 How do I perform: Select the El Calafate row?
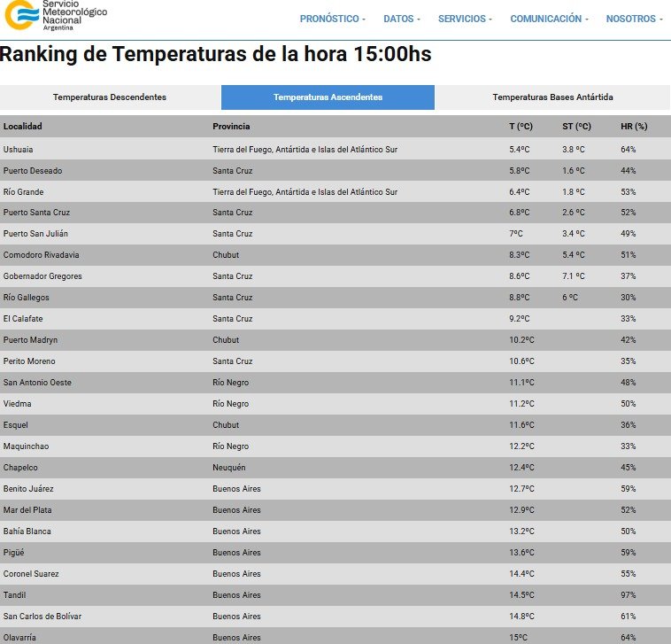(24, 319)
